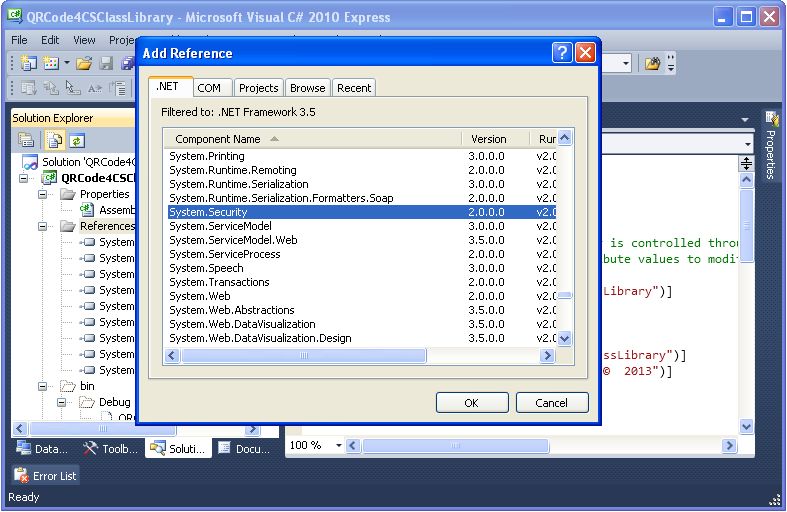Image resolution: width=787 pixels, height=512 pixels.
Task: Click Cancel in Add Reference dialog
Action: pyautogui.click(x=552, y=403)
